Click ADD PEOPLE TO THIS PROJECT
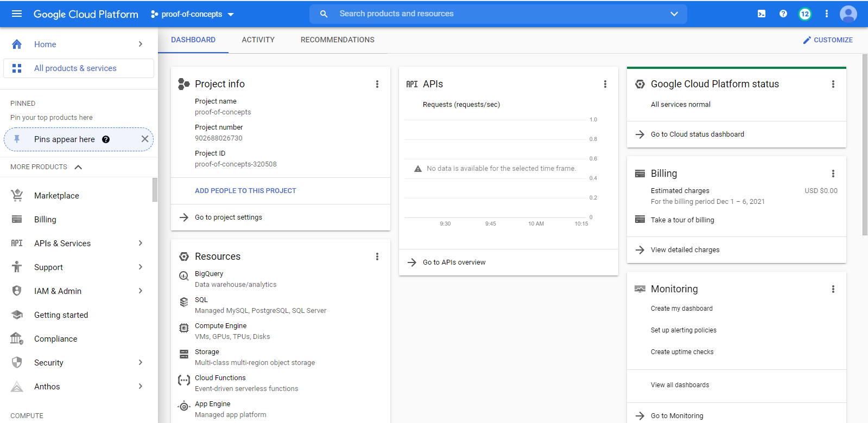The width and height of the screenshot is (868, 423). [x=245, y=191]
